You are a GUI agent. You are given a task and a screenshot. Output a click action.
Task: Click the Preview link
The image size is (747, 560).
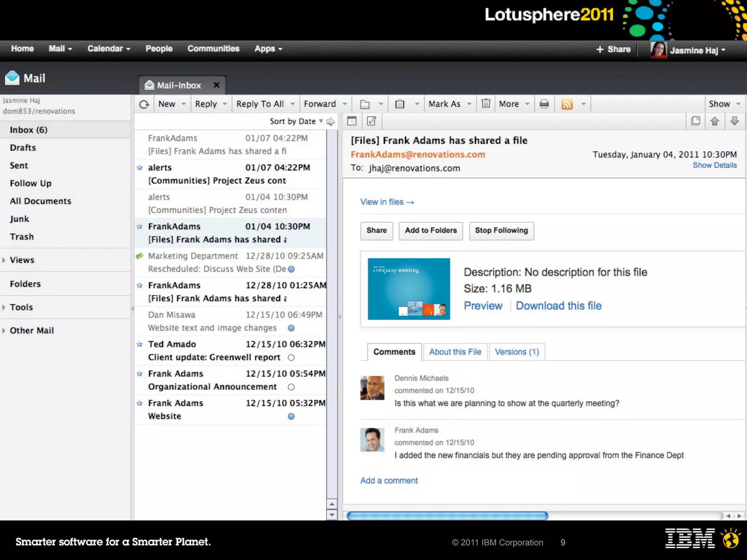click(483, 306)
